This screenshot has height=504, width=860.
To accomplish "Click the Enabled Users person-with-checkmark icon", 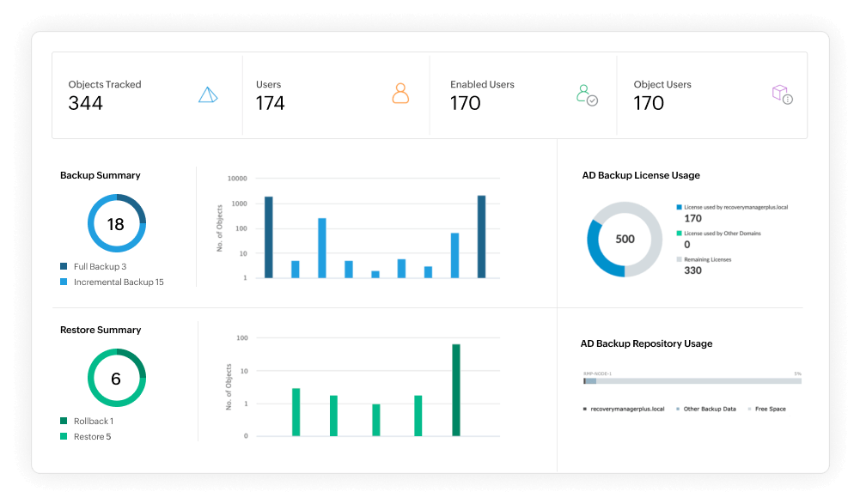I will (587, 94).
